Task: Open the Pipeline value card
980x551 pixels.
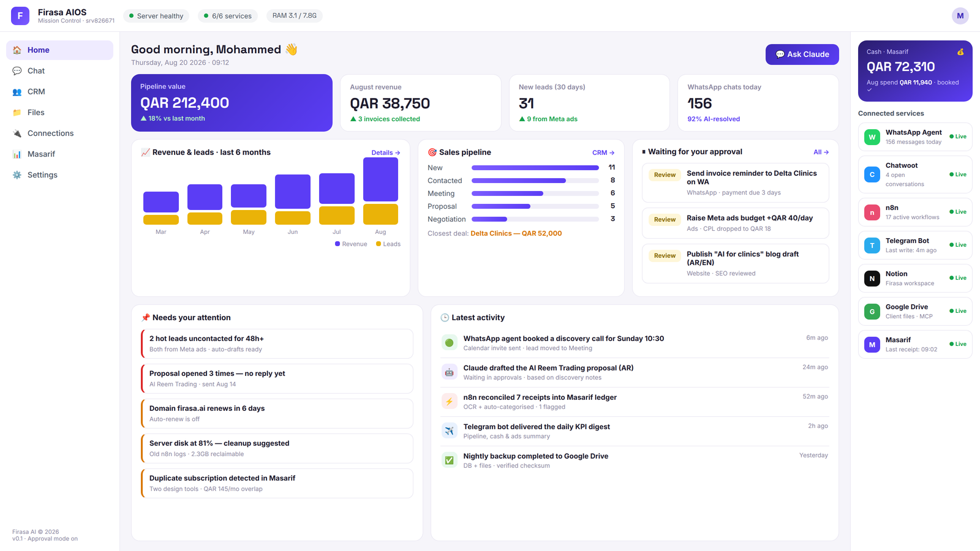Action: (232, 103)
